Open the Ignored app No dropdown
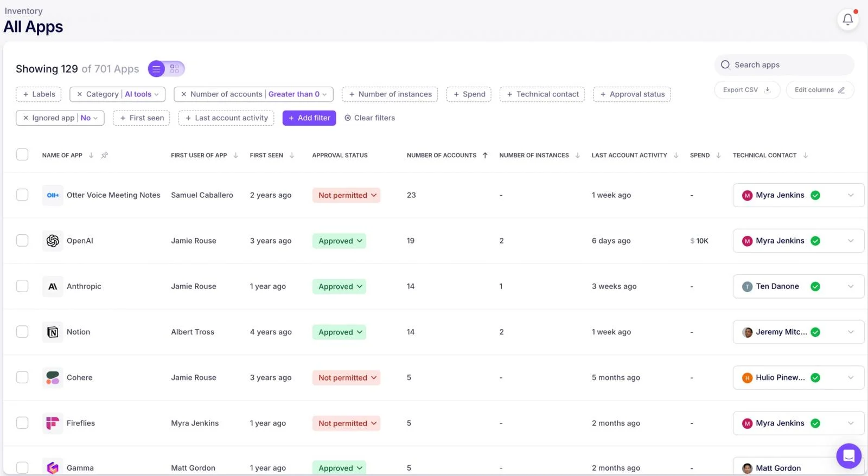This screenshot has height=476, width=868. click(x=90, y=118)
